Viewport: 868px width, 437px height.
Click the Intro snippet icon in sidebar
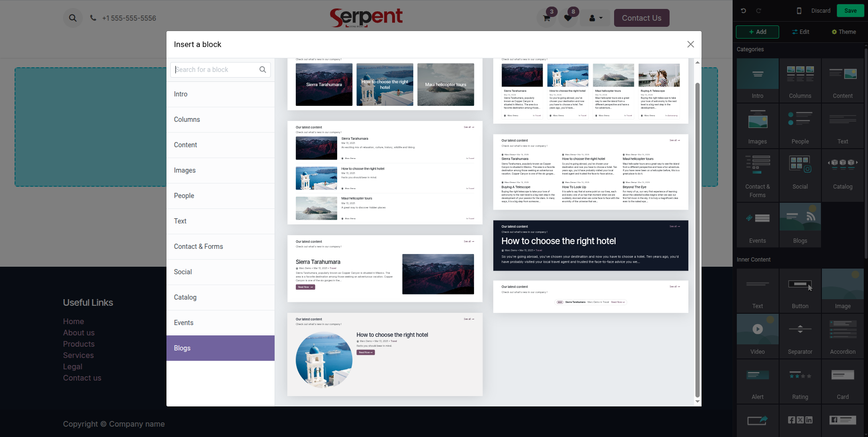coord(758,80)
